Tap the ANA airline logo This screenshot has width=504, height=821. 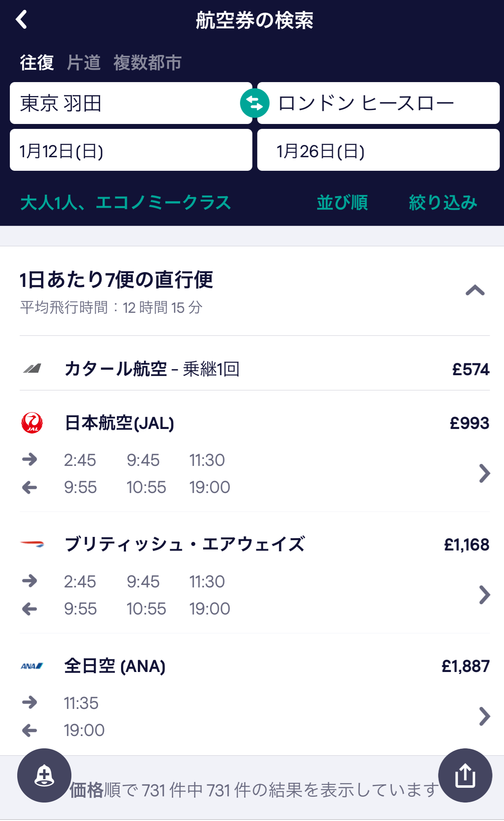[32, 666]
